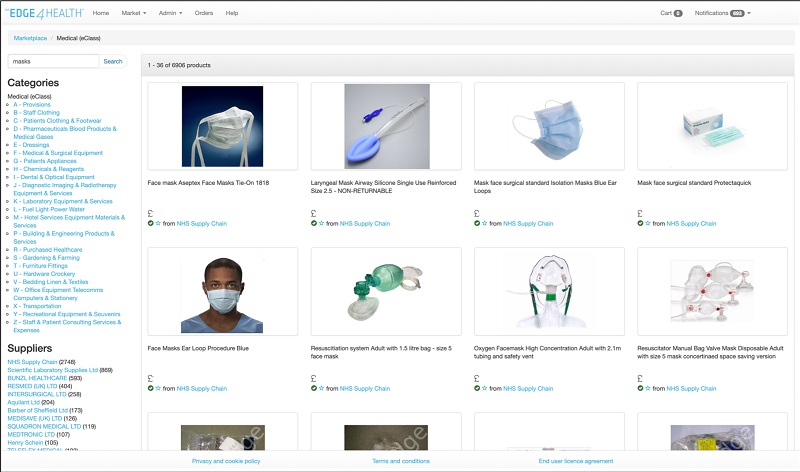Filter by supplier SQUADRON MEDICAL LTD

coord(44,427)
